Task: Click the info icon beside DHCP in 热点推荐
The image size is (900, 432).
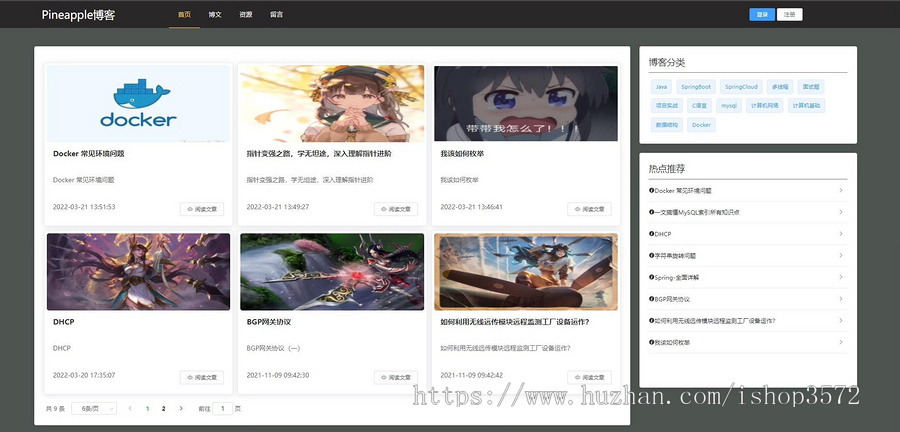Action: [x=651, y=234]
